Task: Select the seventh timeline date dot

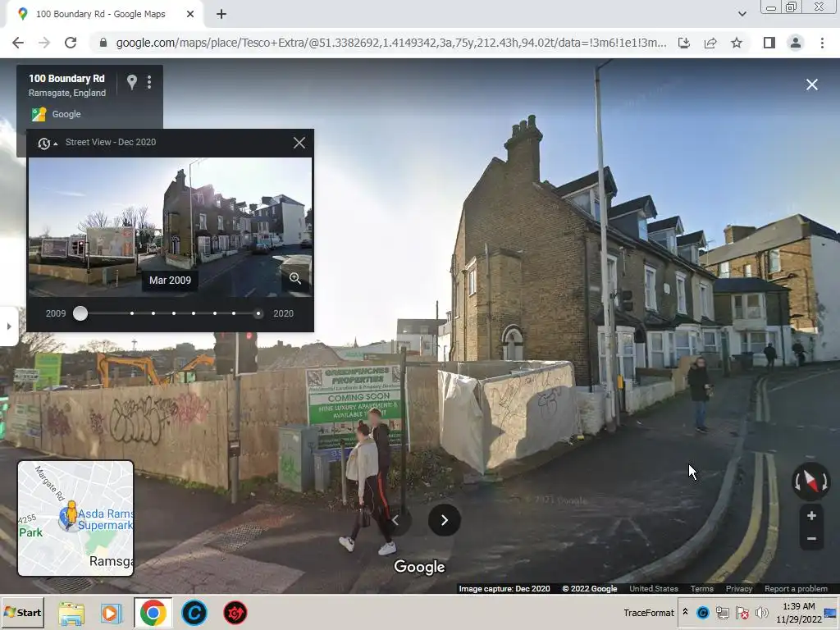Action: pos(234,313)
